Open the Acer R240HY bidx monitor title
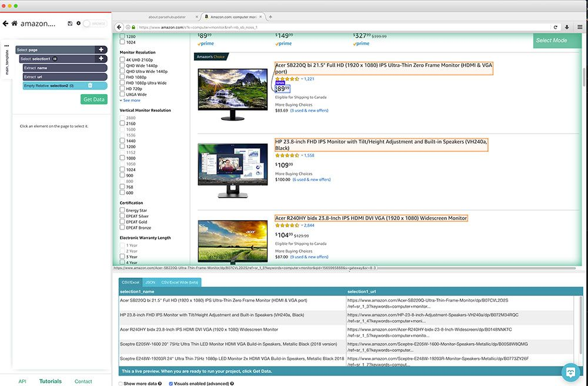This screenshot has height=386, width=588. point(371,218)
